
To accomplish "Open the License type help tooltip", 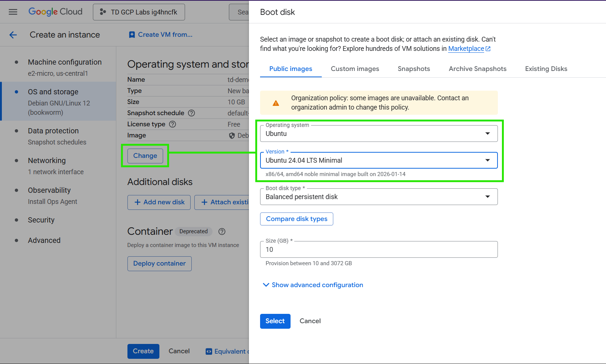I will coord(172,124).
